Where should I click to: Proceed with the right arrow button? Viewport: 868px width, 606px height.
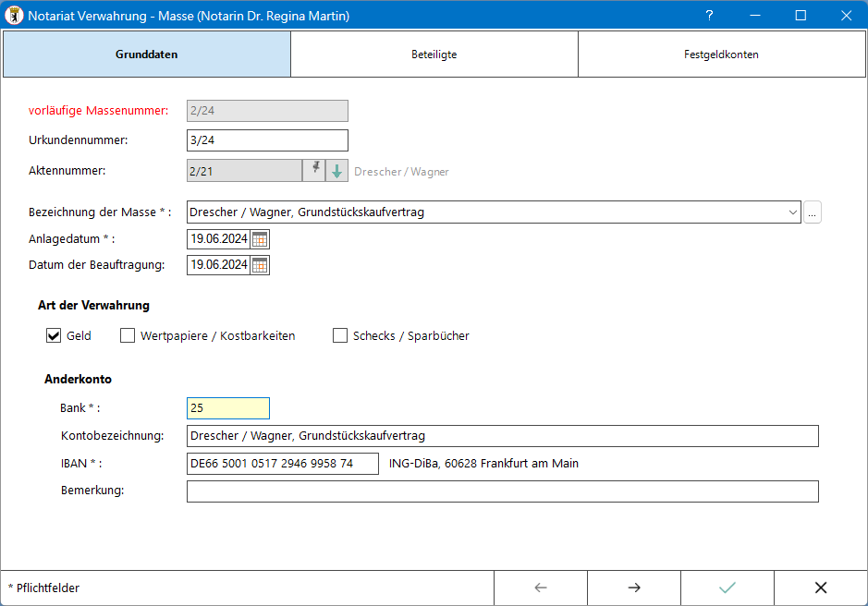click(x=634, y=588)
